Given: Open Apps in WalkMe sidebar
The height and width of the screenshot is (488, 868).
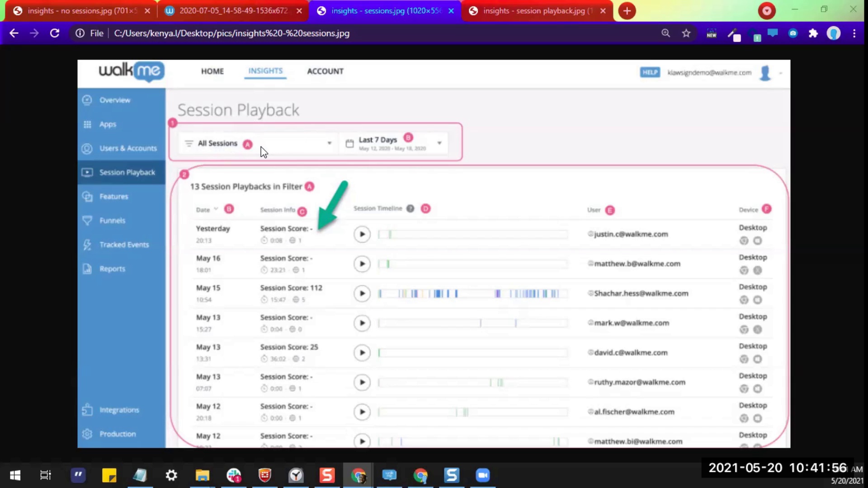Looking at the screenshot, I should 108,124.
